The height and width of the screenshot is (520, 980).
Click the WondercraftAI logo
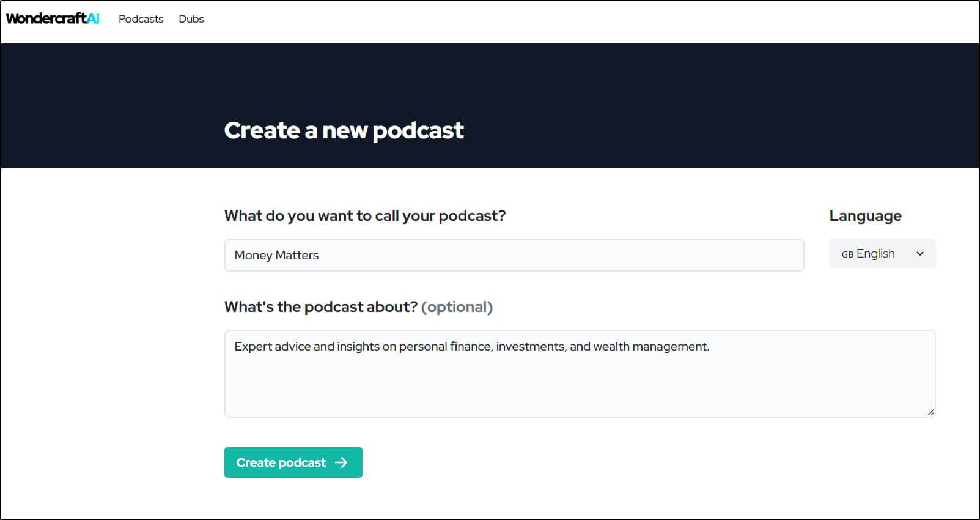click(52, 18)
